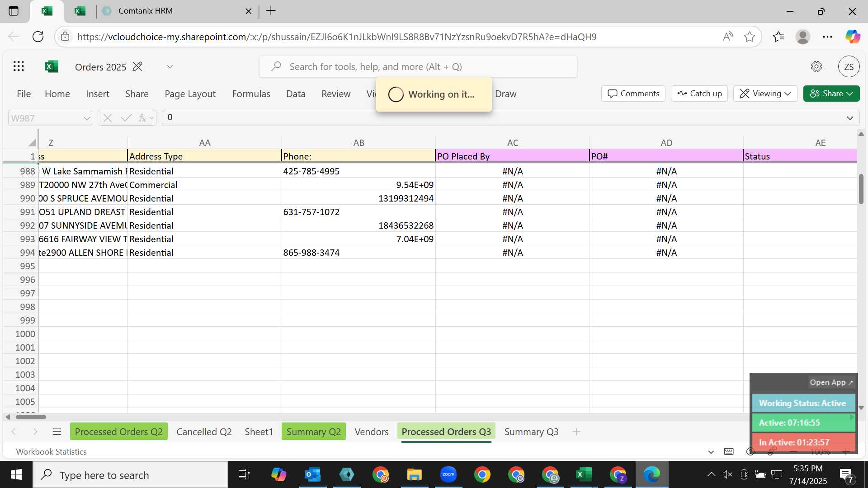Refresh the browser page

point(38,37)
